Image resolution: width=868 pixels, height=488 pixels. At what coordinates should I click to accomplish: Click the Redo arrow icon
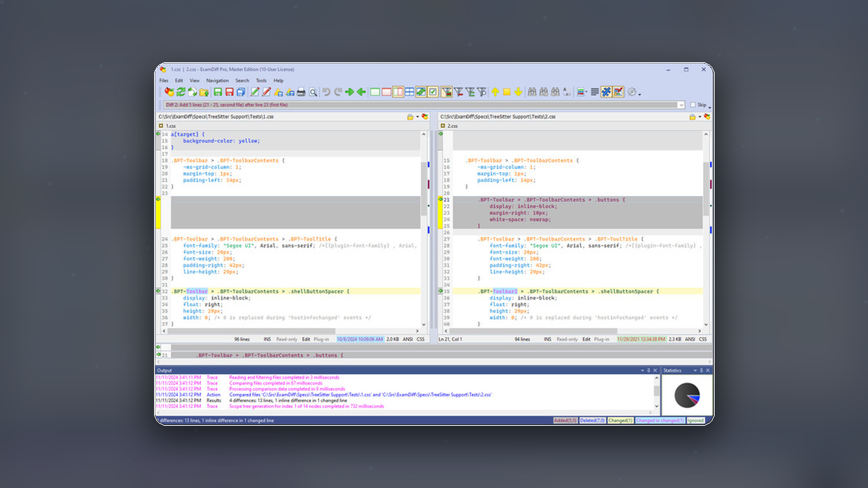pyautogui.click(x=338, y=92)
